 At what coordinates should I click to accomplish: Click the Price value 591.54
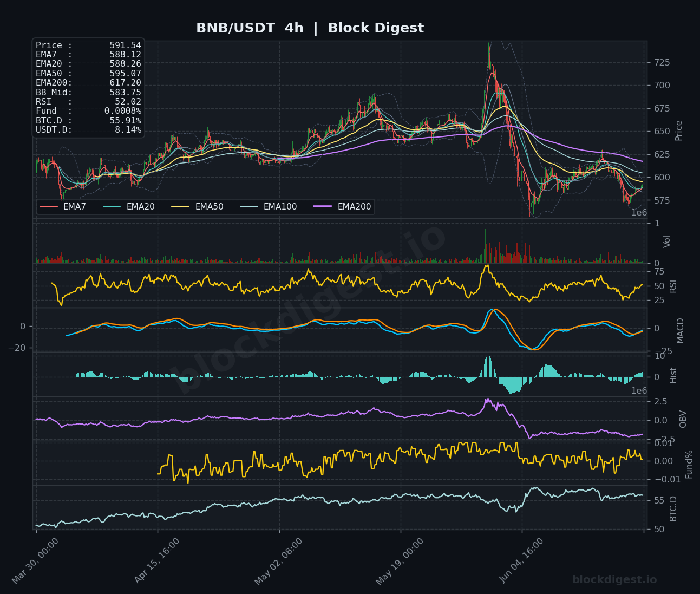pyautogui.click(x=125, y=45)
